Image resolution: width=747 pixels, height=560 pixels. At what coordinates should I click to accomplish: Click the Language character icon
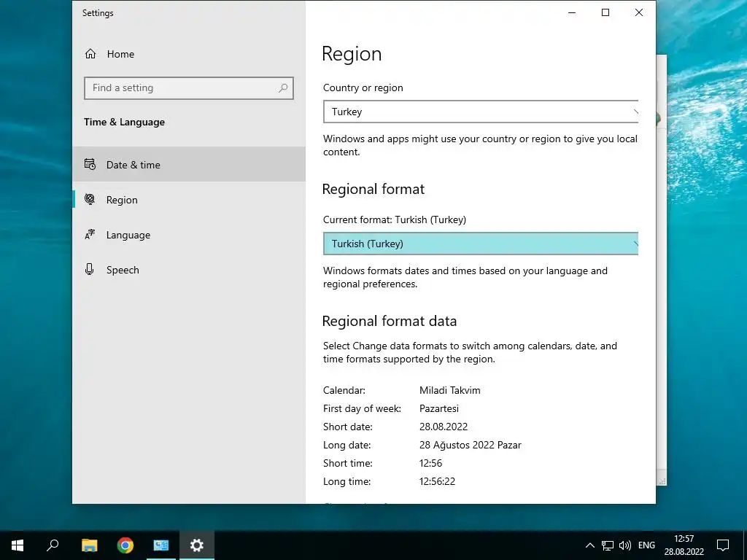tap(90, 234)
